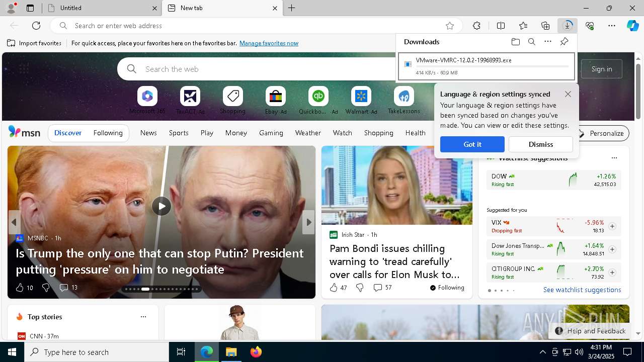The image size is (644, 362).
Task: Toggle split screen icon in toolbar
Action: (x=501, y=26)
